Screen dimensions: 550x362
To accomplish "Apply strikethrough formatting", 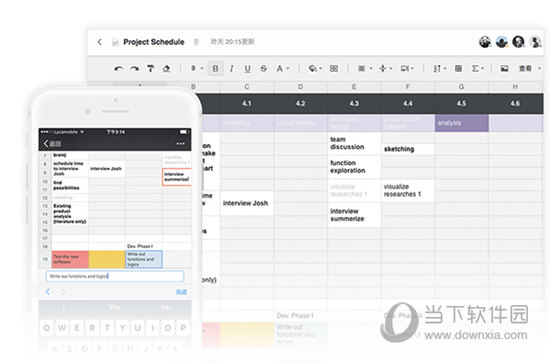I will point(264,68).
